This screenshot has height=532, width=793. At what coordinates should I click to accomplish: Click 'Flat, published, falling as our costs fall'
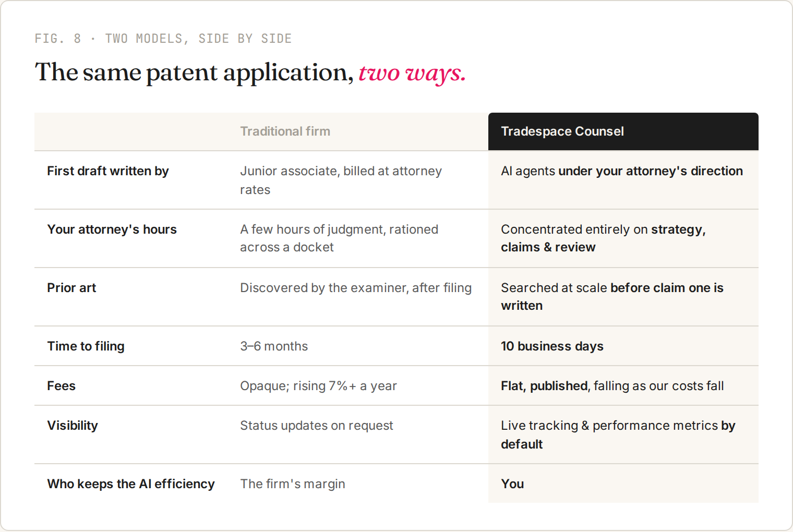(612, 386)
